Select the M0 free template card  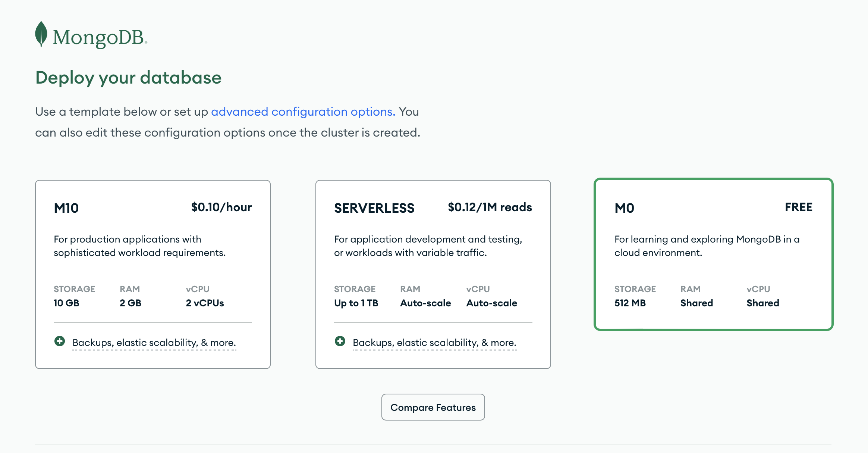[714, 254]
